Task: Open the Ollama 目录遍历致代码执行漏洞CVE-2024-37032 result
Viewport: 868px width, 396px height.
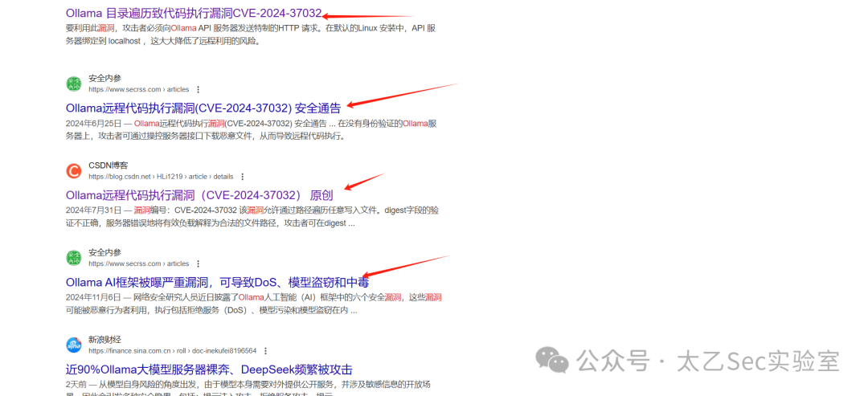Action: 193,13
